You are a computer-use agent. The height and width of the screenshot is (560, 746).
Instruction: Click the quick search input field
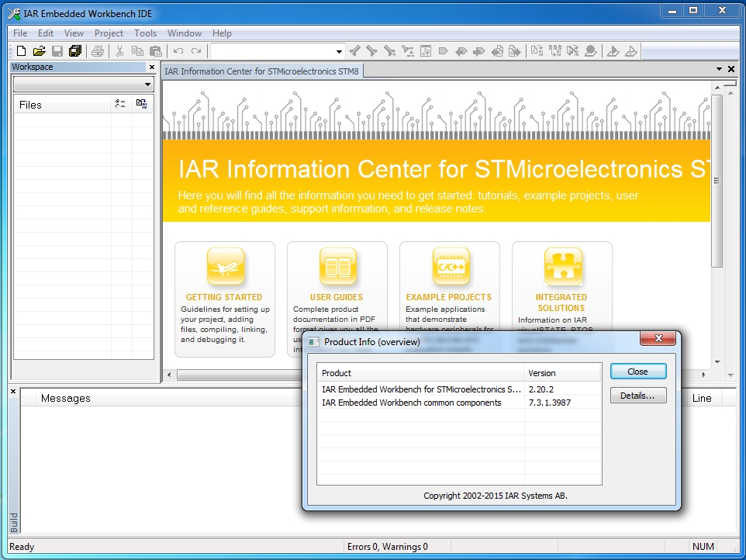pyautogui.click(x=273, y=51)
